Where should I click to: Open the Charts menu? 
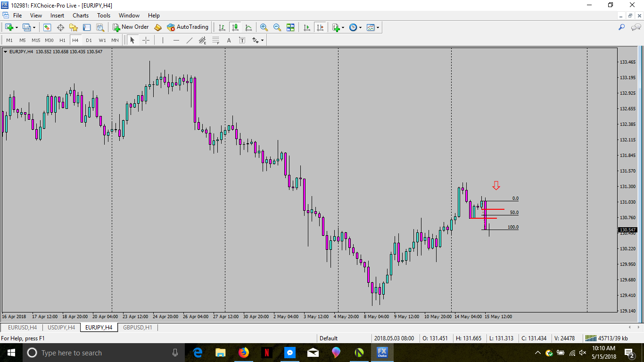pyautogui.click(x=81, y=16)
